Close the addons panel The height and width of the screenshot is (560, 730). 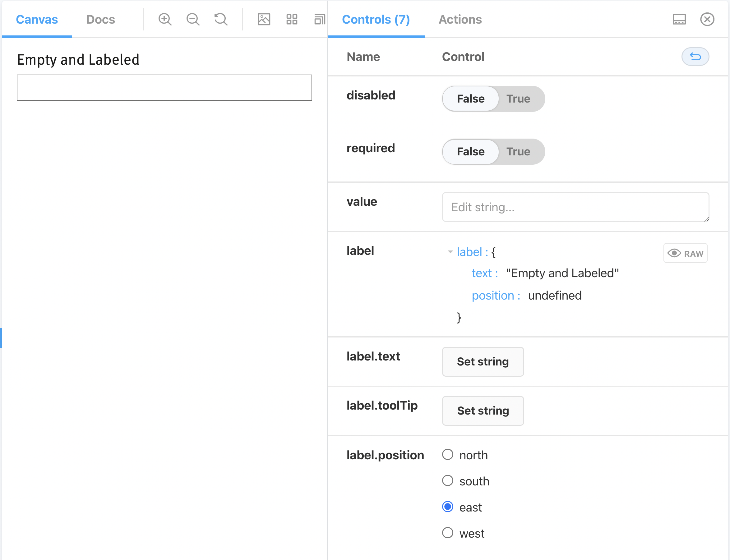click(707, 19)
